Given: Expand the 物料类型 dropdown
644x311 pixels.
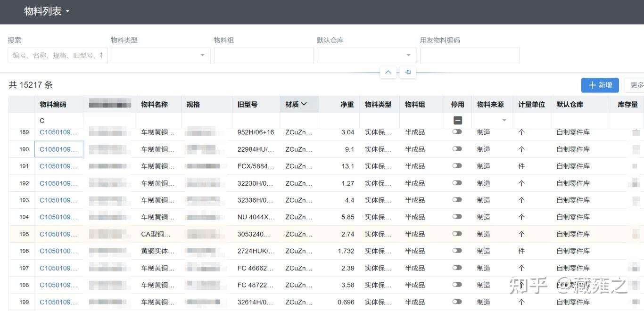Looking at the screenshot, I should pos(161,56).
